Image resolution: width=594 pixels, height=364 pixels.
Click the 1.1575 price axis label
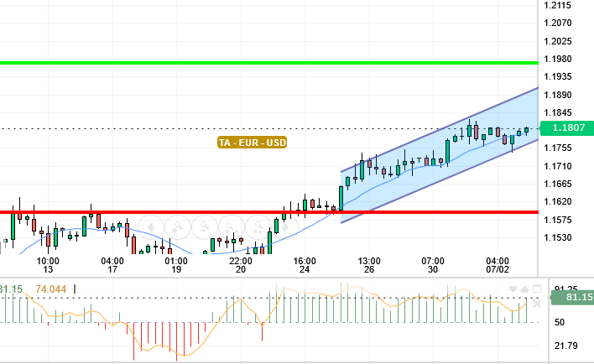(557, 220)
